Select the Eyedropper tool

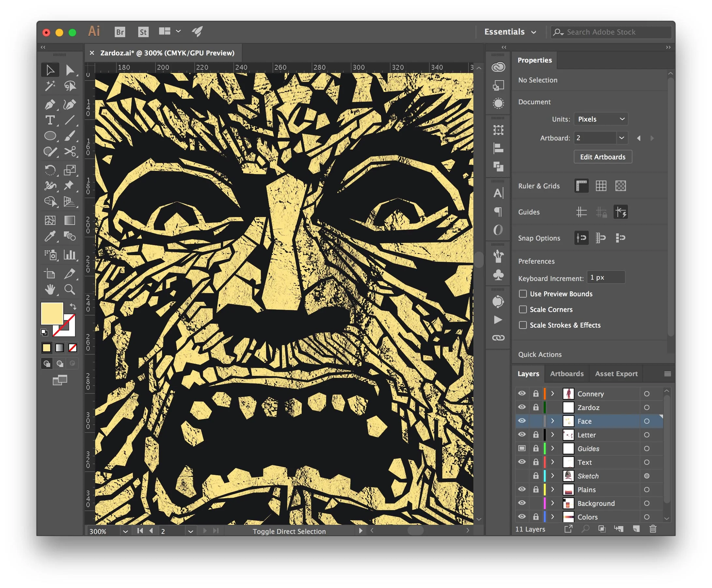pos(50,236)
